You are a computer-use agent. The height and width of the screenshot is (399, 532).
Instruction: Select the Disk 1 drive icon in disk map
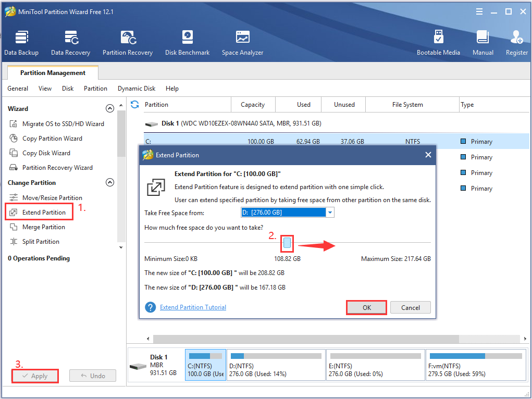click(x=138, y=366)
